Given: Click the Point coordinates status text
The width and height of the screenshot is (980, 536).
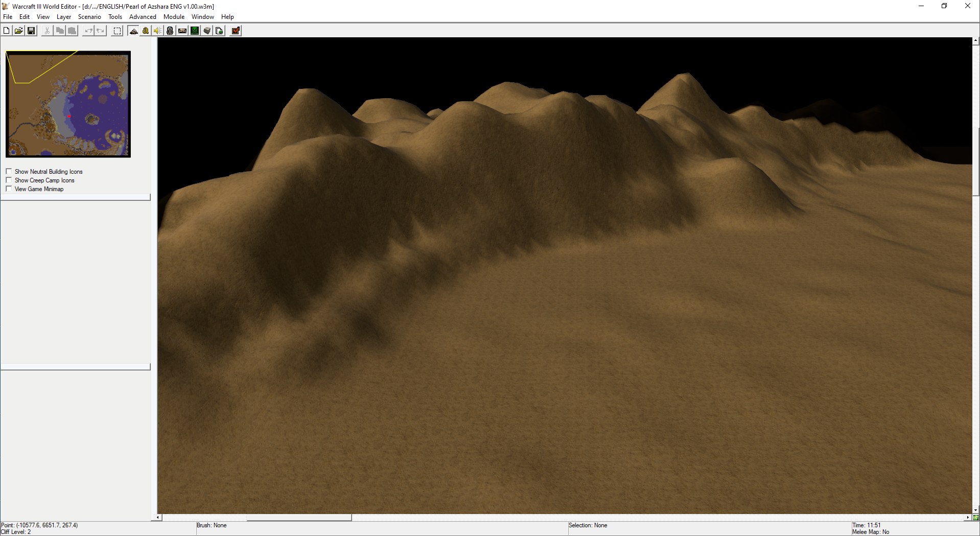Looking at the screenshot, I should coord(39,525).
